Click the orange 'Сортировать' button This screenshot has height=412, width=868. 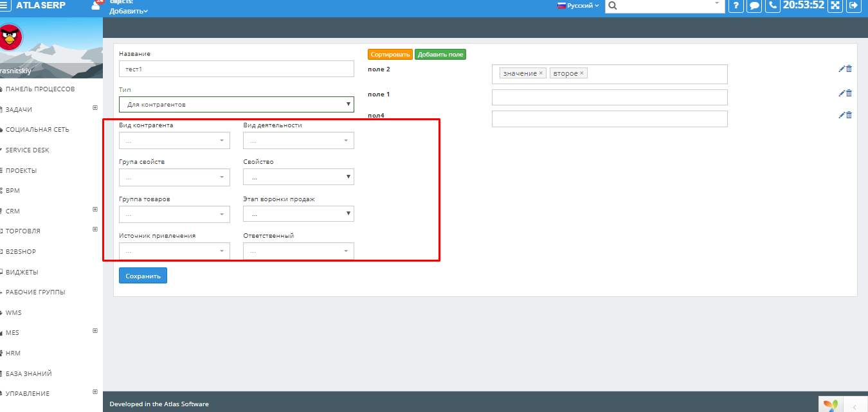pos(390,55)
